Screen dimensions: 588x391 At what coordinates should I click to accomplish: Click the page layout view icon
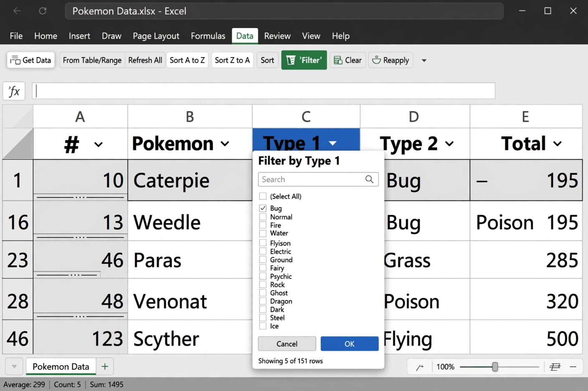coord(555,367)
